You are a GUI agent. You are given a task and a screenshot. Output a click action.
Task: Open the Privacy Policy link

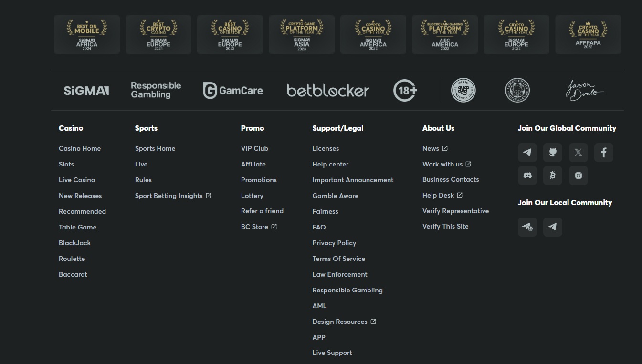pos(334,243)
